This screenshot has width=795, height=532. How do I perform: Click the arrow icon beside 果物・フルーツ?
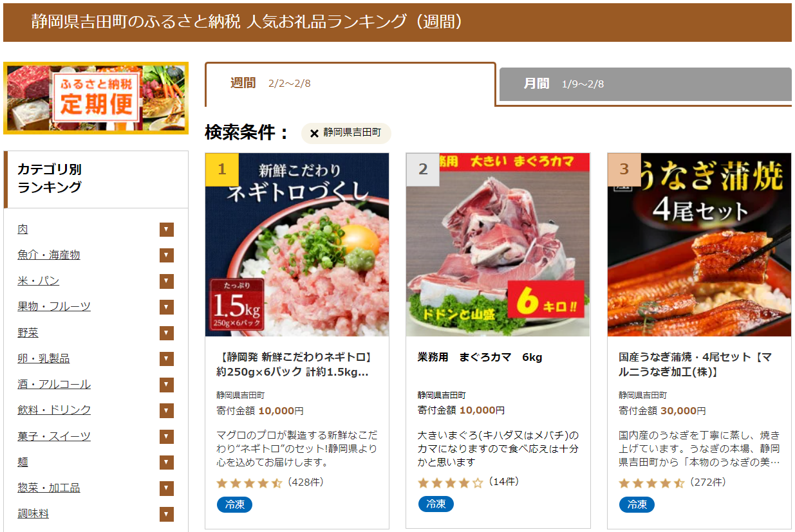point(167,307)
